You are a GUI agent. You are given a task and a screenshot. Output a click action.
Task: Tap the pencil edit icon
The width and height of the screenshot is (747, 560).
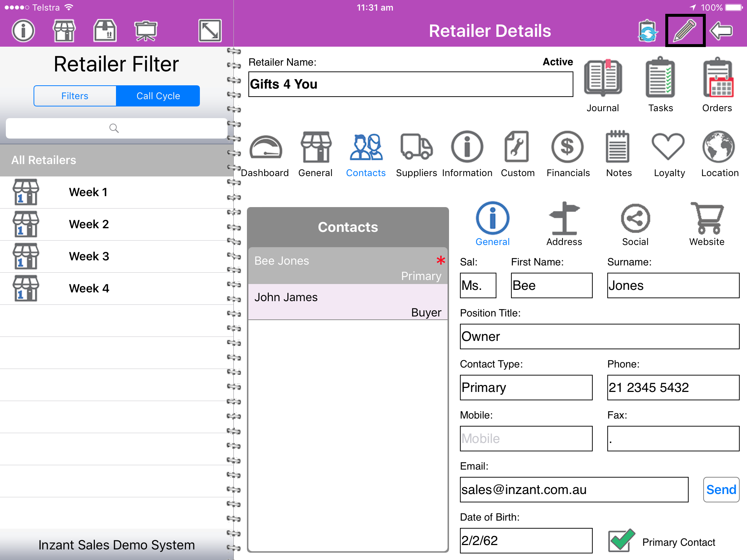(x=685, y=31)
